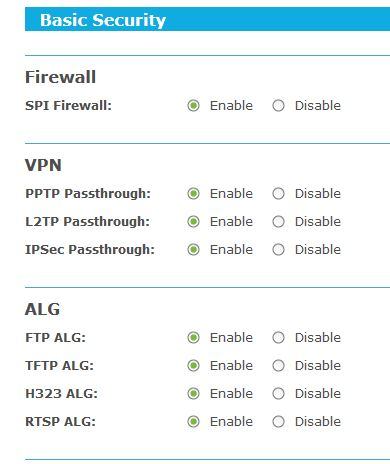Pick Enable for H323 ALG
The height and width of the screenshot is (464, 390).
(193, 394)
